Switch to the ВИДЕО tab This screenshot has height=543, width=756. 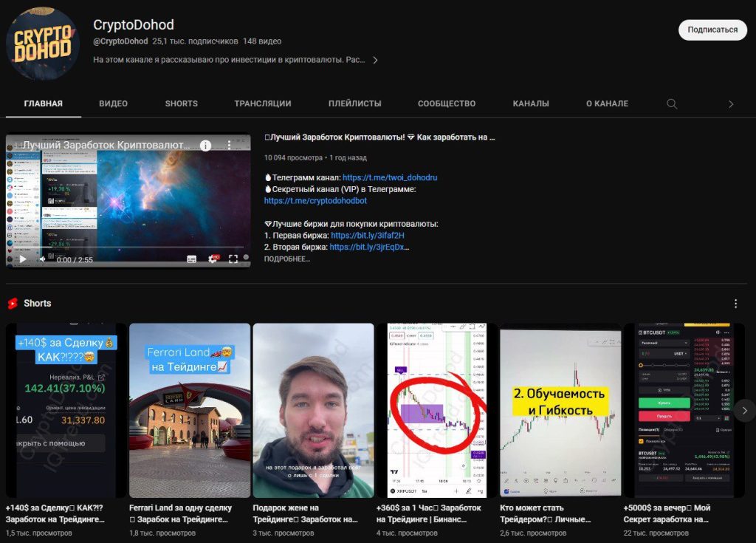tap(113, 104)
